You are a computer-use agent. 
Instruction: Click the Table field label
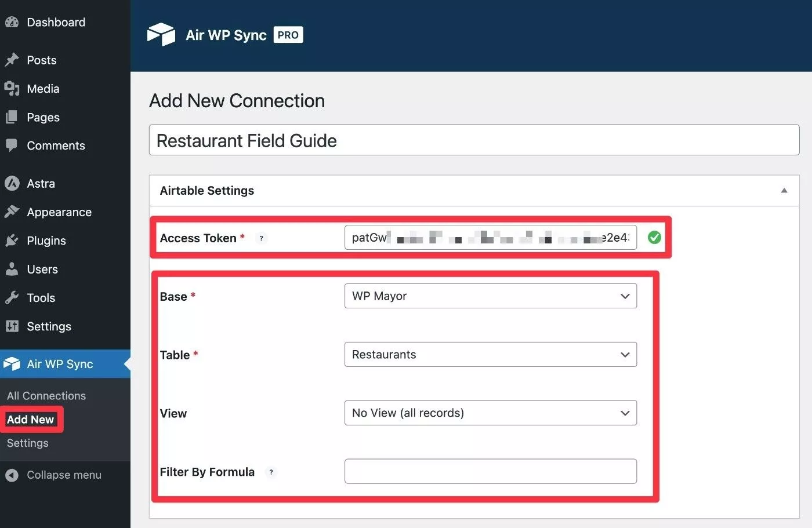click(x=175, y=355)
